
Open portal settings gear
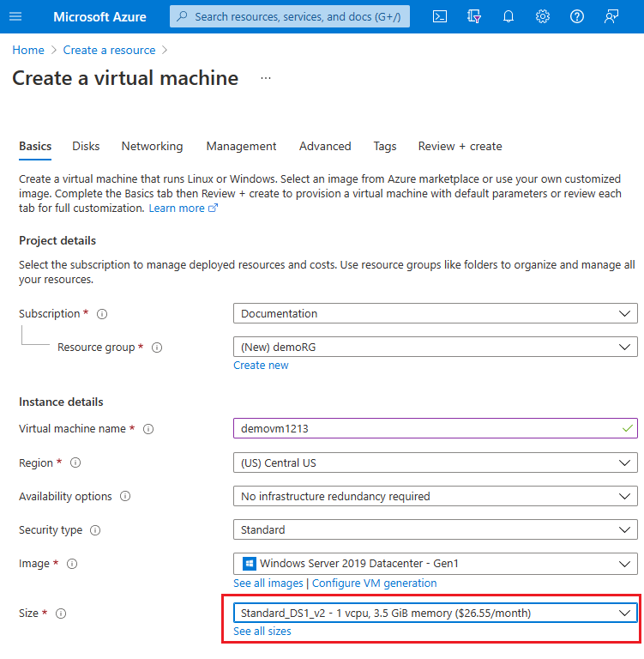click(x=543, y=16)
